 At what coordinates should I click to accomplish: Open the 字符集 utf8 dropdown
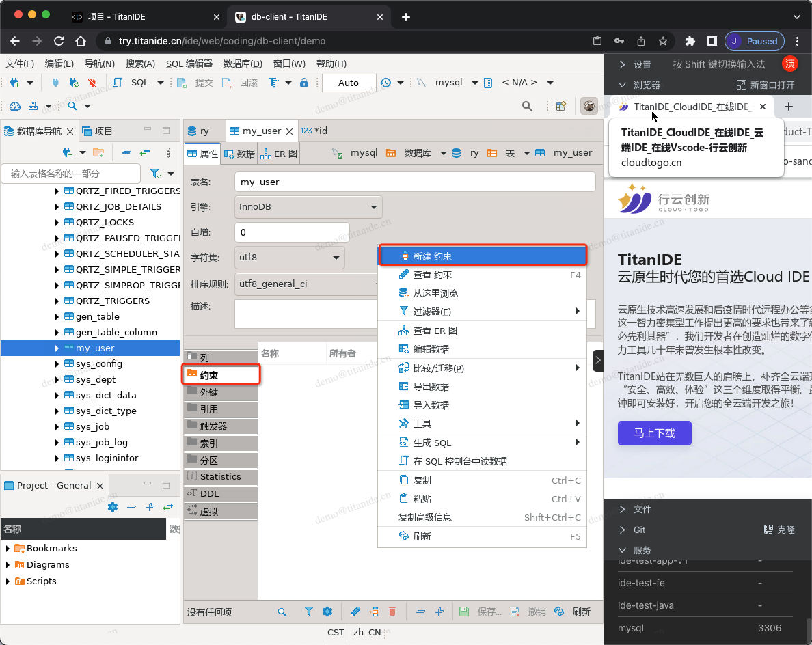[290, 258]
